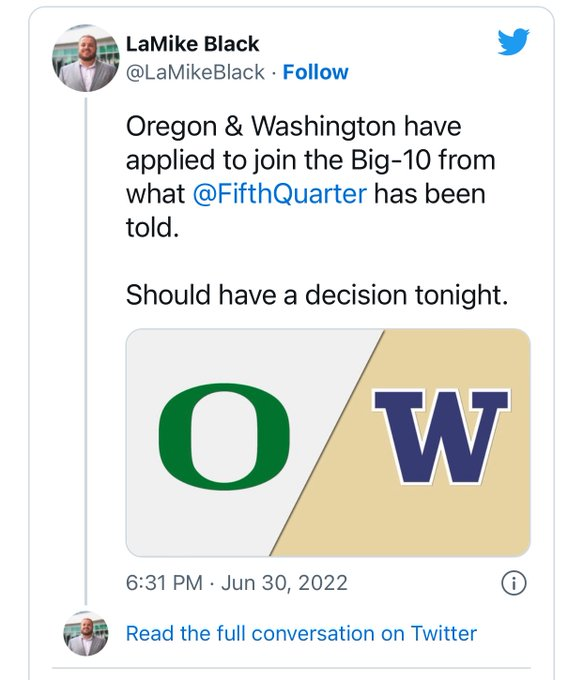Screen dimensions: 583x680
Task: Click the 'Jun 30, 2022' date text
Action: coord(284,583)
